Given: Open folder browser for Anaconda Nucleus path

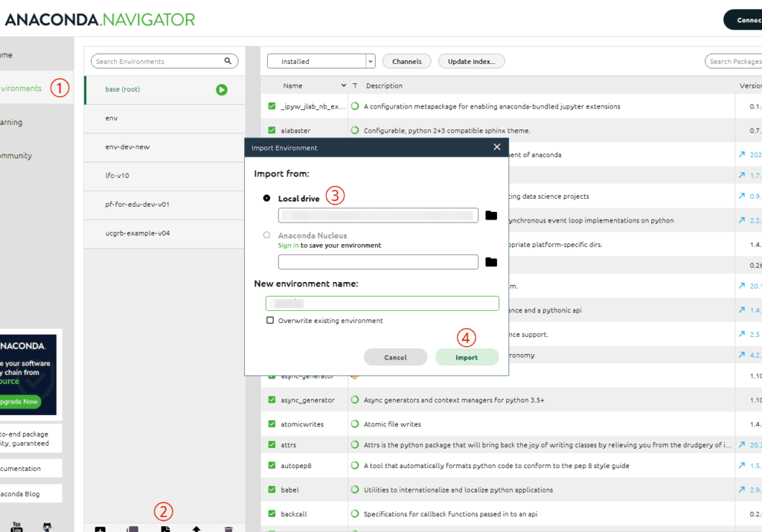Looking at the screenshot, I should (491, 262).
